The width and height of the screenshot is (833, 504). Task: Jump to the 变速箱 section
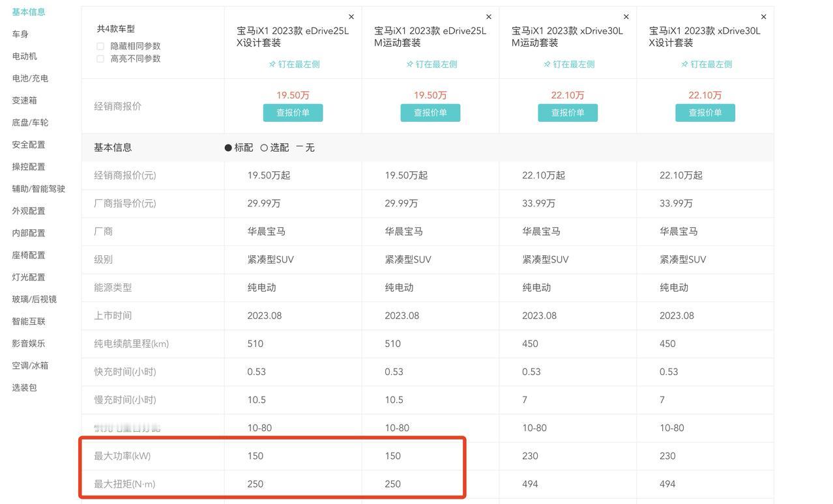pos(24,100)
